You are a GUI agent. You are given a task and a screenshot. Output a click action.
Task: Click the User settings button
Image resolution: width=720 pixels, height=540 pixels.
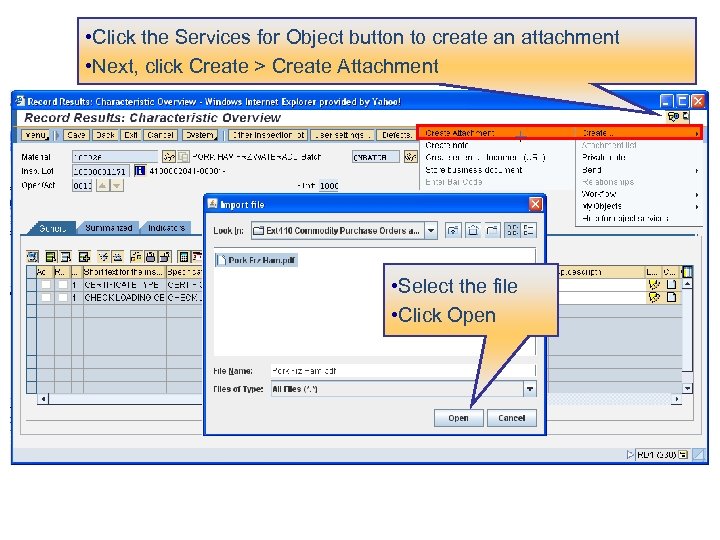tap(342, 135)
